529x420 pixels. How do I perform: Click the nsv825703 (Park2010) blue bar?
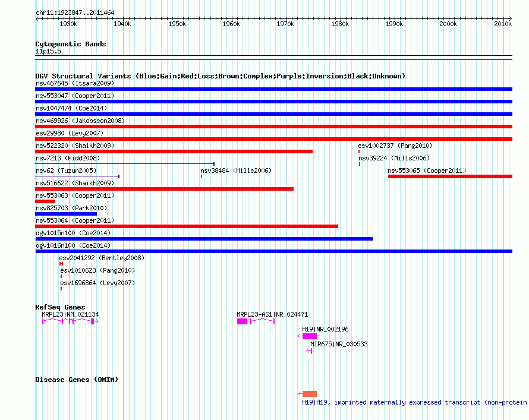pyautogui.click(x=66, y=214)
